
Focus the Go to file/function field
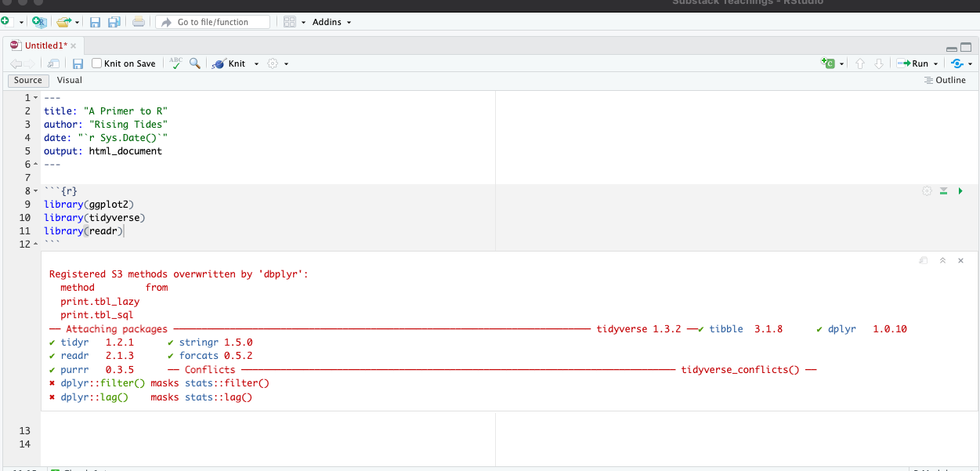click(x=212, y=22)
